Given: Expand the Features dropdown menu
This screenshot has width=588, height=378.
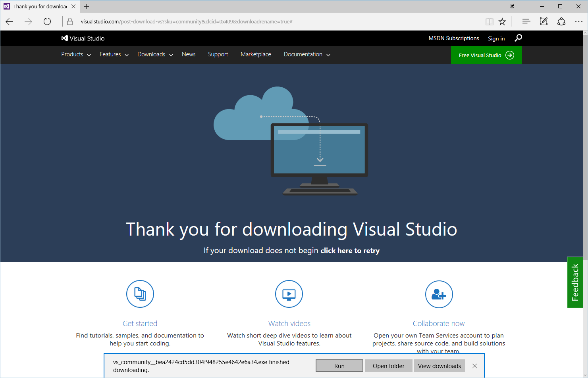Looking at the screenshot, I should [x=114, y=54].
